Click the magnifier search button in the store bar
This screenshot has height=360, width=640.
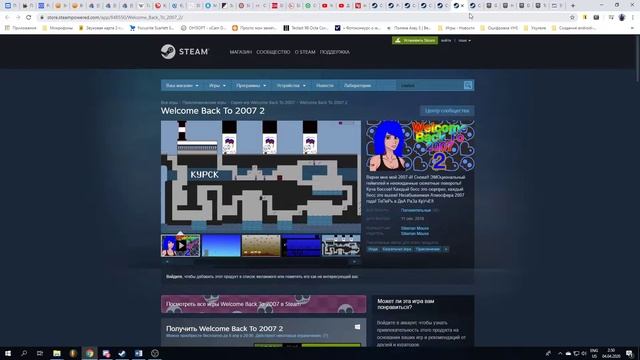pos(468,85)
